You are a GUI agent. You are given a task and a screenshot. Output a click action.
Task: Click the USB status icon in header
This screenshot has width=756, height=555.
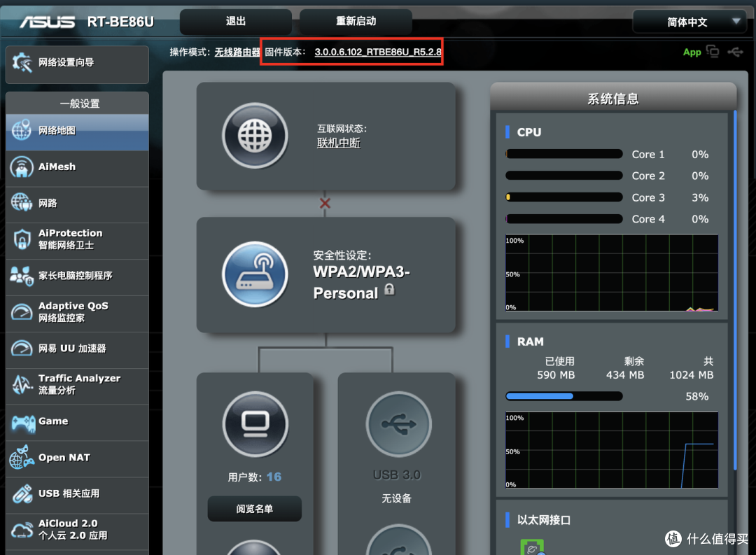[x=735, y=52]
